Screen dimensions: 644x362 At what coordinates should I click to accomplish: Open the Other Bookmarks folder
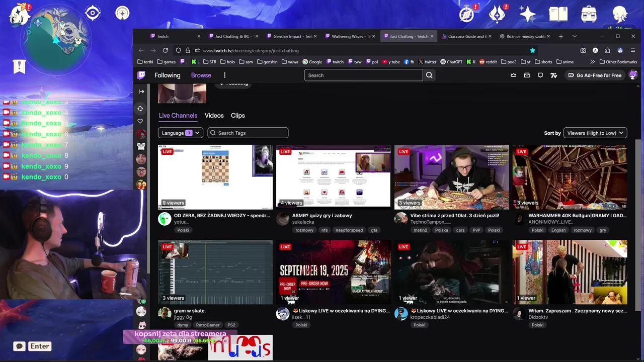(618, 62)
